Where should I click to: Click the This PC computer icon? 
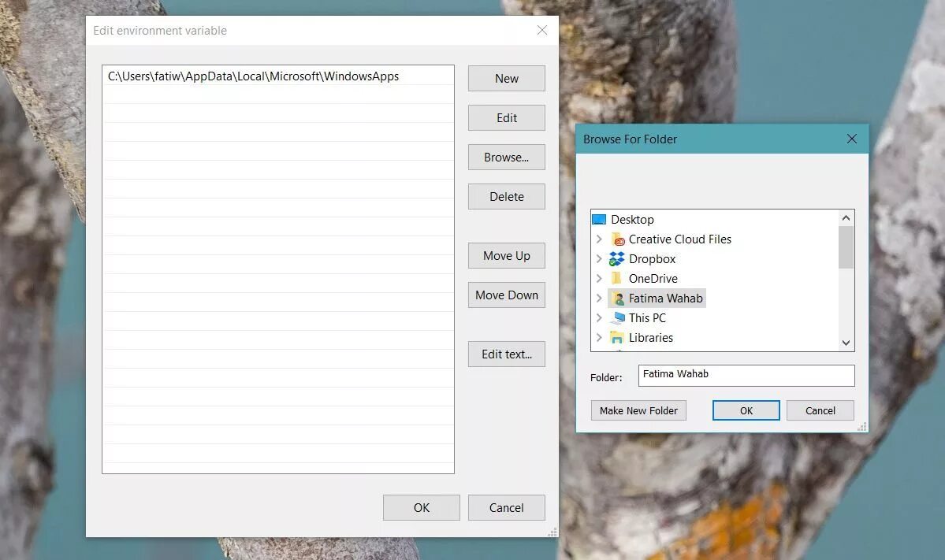pos(618,318)
